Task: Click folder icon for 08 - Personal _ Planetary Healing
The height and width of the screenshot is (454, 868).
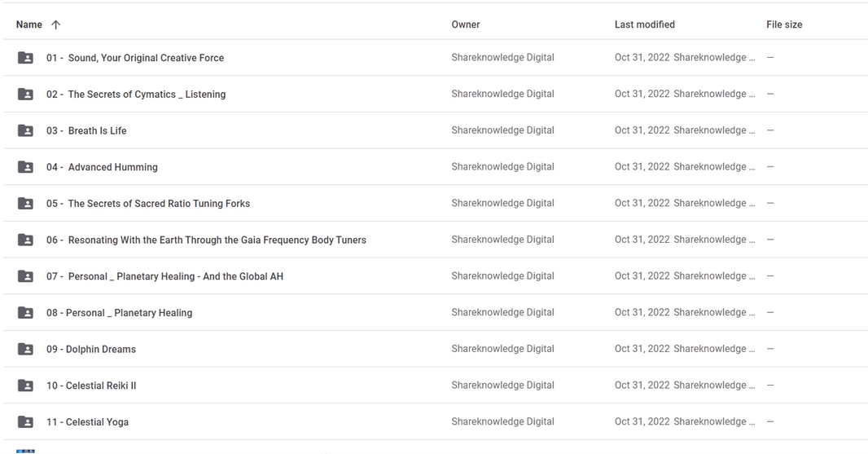Action: click(25, 313)
